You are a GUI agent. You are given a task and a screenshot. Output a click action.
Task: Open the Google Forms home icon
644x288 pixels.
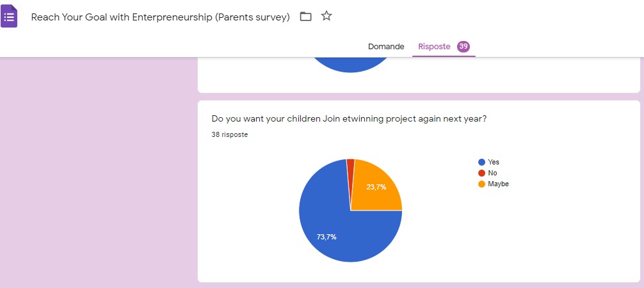pos(9,16)
